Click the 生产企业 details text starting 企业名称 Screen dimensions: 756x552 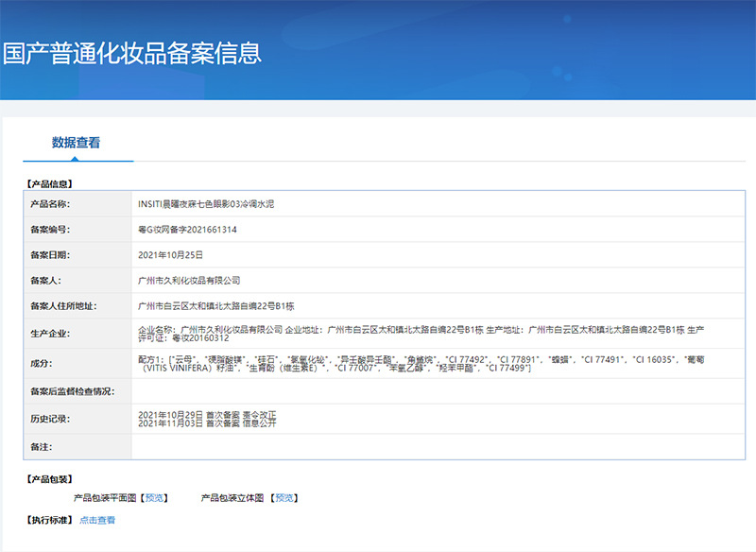[421, 334]
